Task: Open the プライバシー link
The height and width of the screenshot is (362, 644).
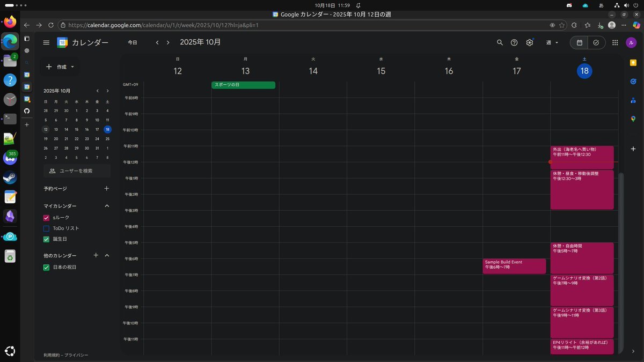Action: [76, 355]
